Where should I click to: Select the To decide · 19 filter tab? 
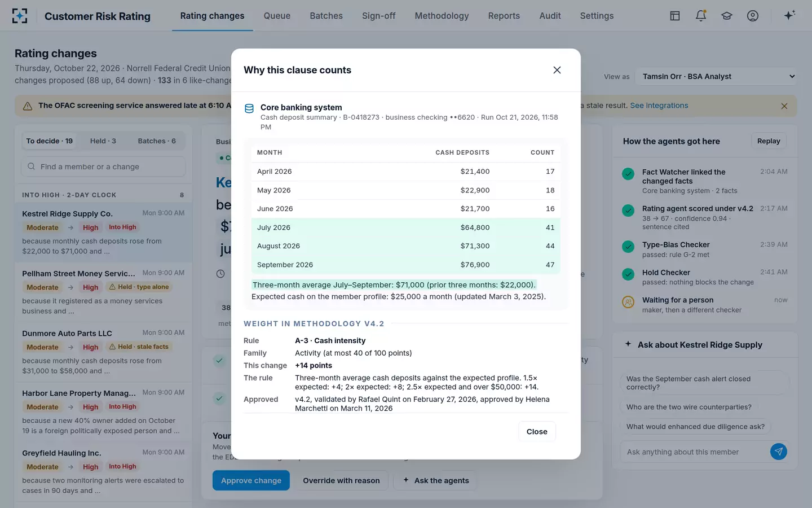click(x=50, y=141)
